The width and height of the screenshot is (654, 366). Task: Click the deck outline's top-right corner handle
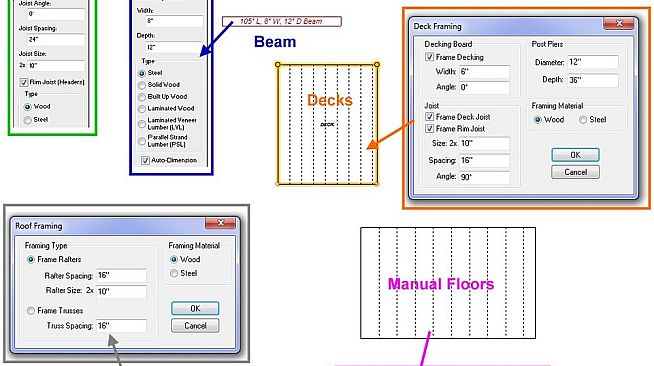pyautogui.click(x=377, y=65)
